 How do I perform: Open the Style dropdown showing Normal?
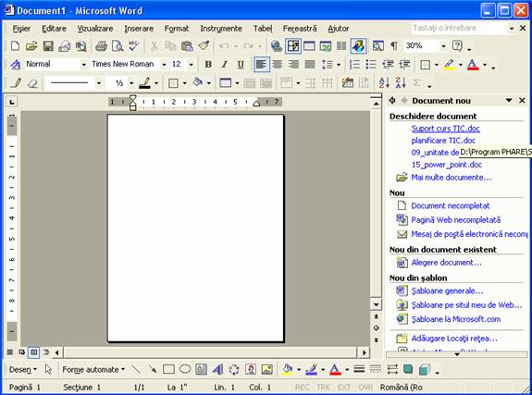tap(83, 65)
